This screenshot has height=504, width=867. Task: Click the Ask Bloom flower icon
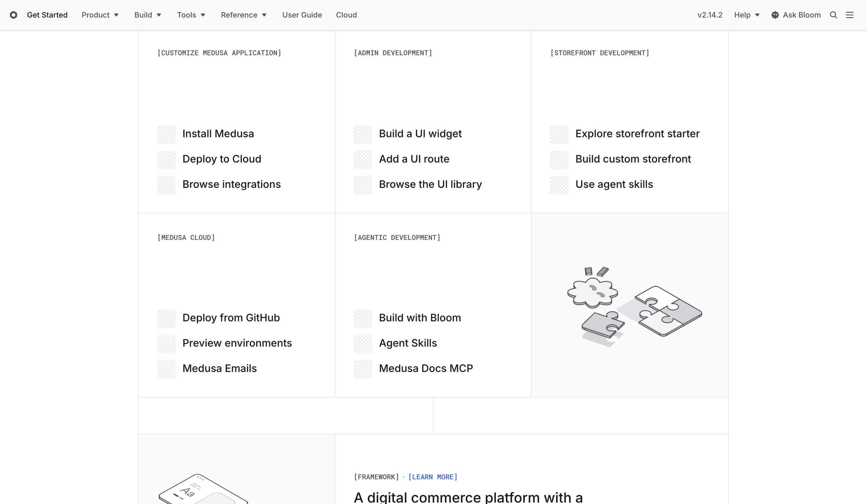pyautogui.click(x=775, y=15)
